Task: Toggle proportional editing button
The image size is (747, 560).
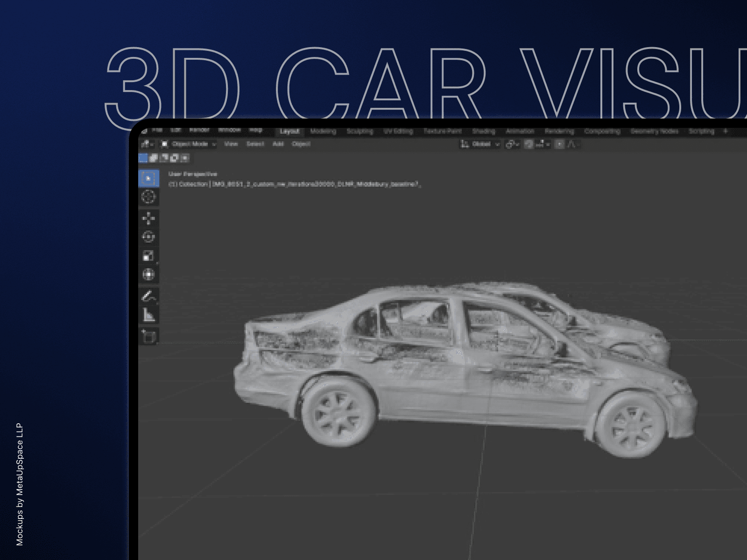Action: point(559,144)
